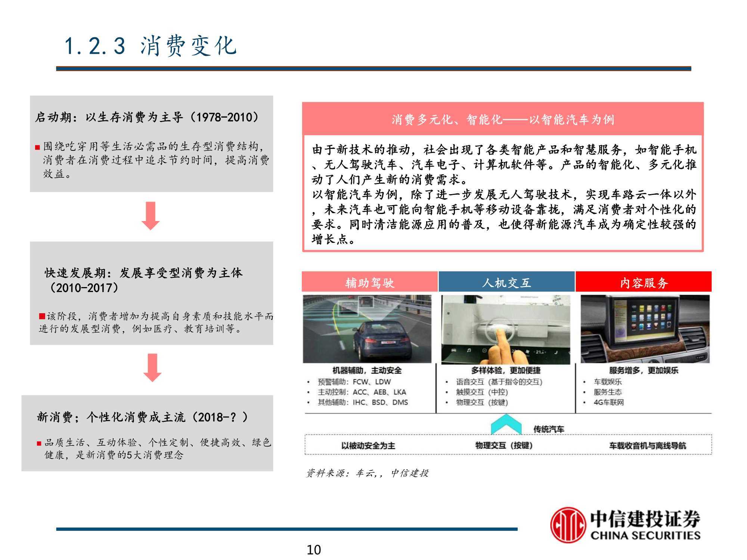Click the paragraph beginning 由于新技术的推动

click(x=504, y=165)
